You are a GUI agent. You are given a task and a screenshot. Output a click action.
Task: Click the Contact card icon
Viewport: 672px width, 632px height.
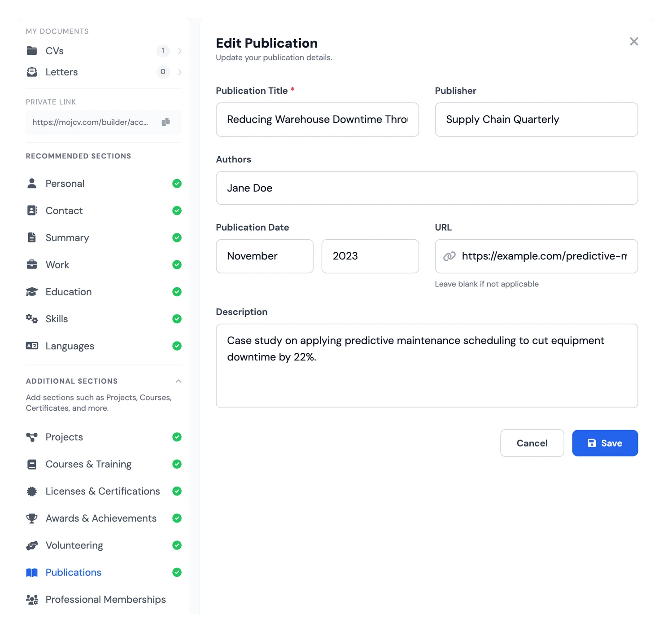tap(32, 210)
